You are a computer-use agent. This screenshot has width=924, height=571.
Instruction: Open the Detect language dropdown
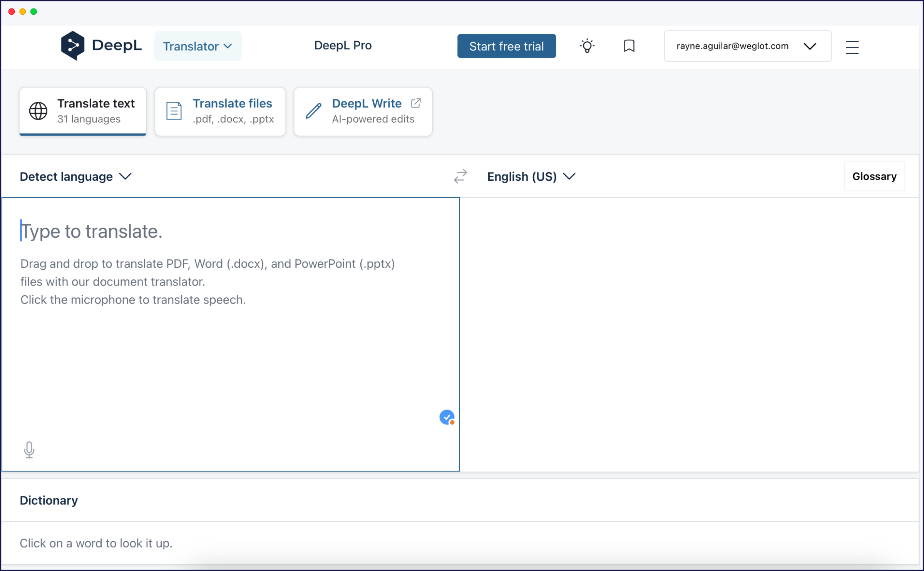[75, 176]
